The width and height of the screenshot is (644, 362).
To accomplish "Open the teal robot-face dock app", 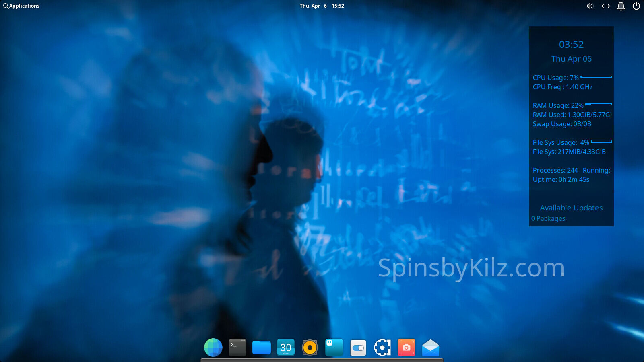I will point(334,348).
